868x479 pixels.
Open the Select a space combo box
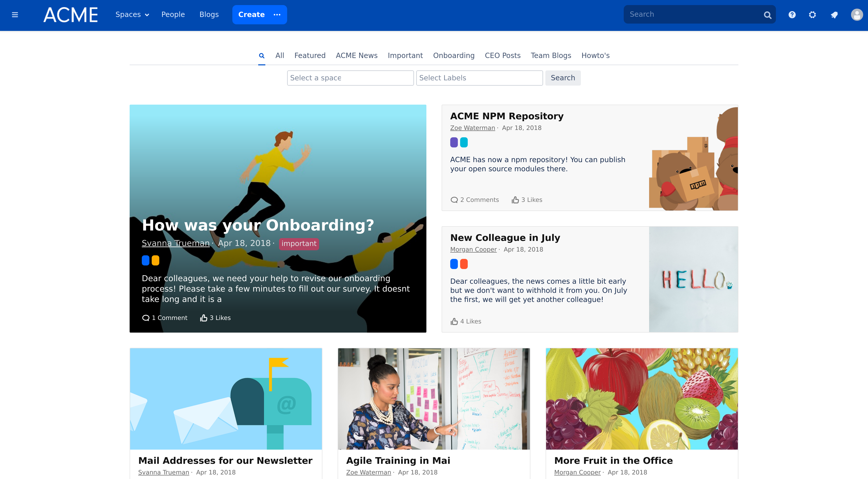pos(350,78)
